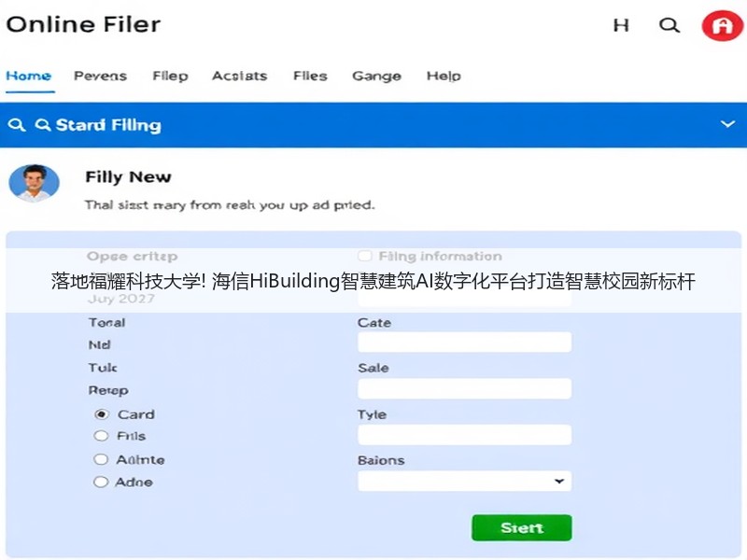Screen dimensions: 747x560
Task: Click the H icon in header
Action: (621, 25)
